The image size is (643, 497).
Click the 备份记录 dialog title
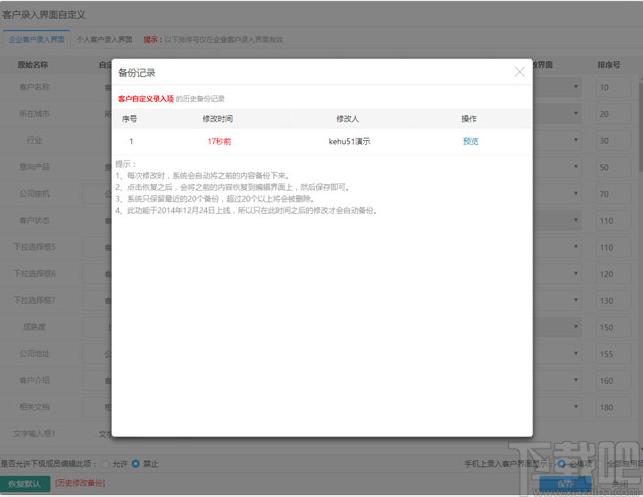point(137,73)
